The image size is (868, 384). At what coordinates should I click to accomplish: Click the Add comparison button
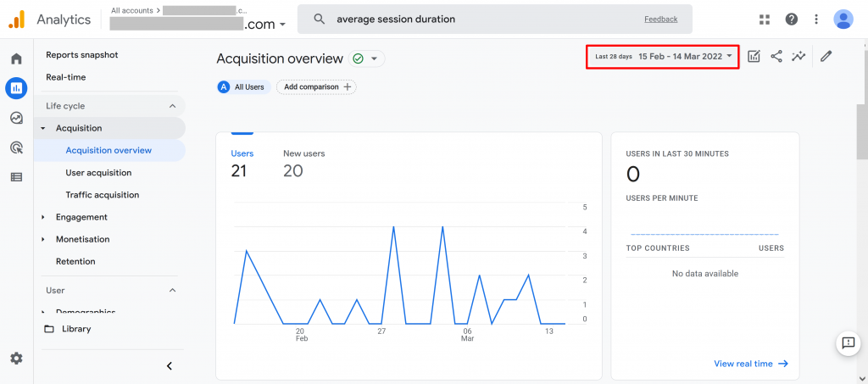tap(317, 86)
